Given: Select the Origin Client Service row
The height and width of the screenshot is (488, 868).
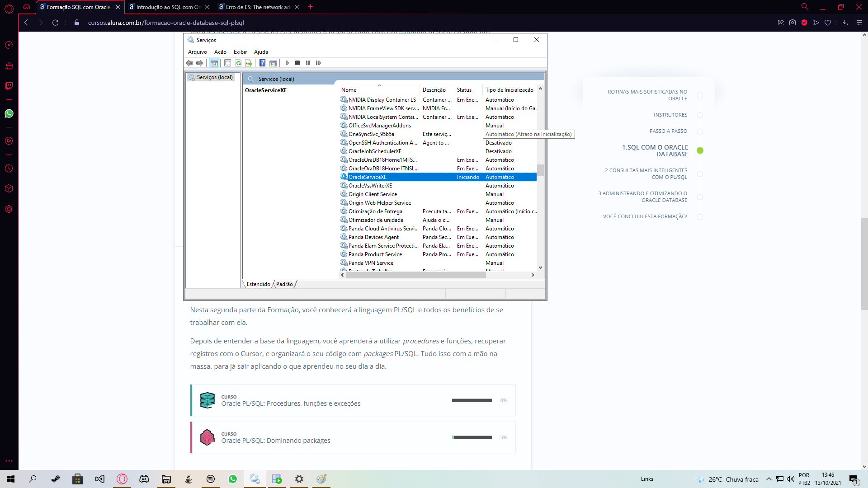Looking at the screenshot, I should tap(438, 194).
